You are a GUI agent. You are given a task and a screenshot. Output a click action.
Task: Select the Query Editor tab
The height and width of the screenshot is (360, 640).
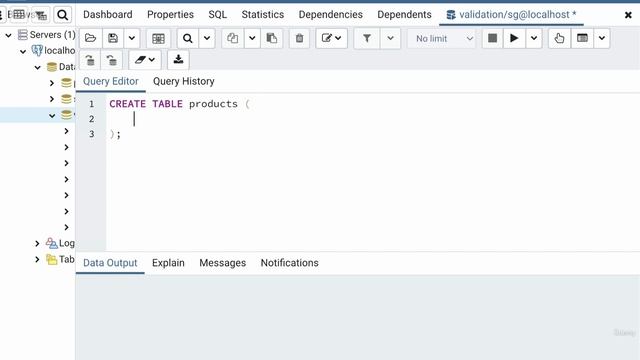[x=111, y=81]
